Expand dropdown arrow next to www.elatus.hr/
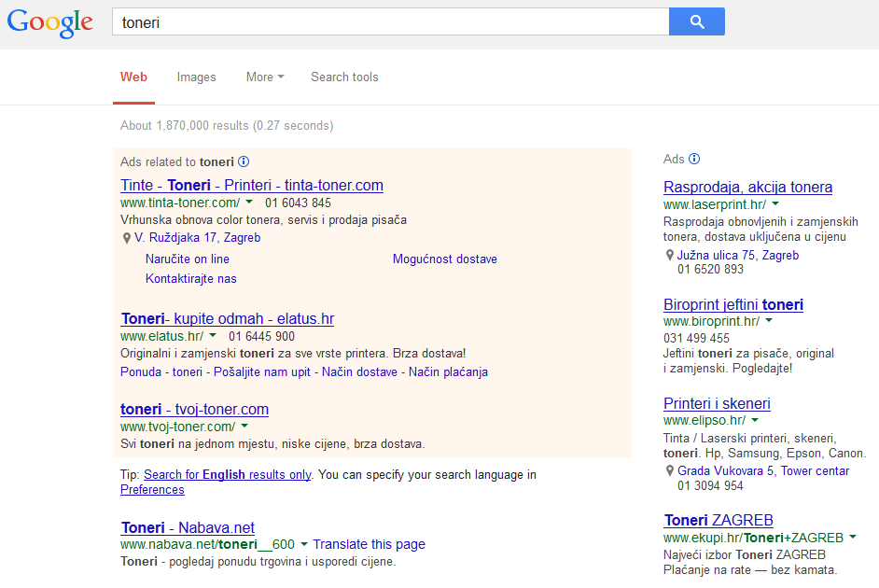 (x=213, y=335)
